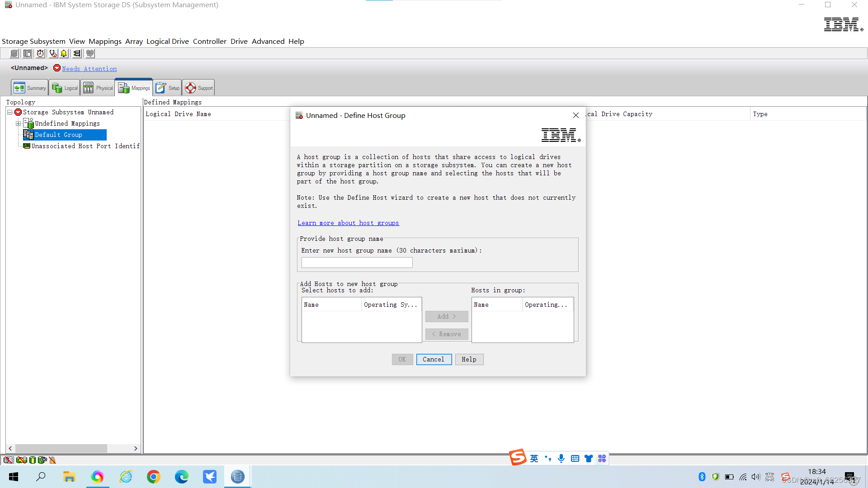Click the Cancel button in Define Host Group
The height and width of the screenshot is (488, 868).
point(434,359)
